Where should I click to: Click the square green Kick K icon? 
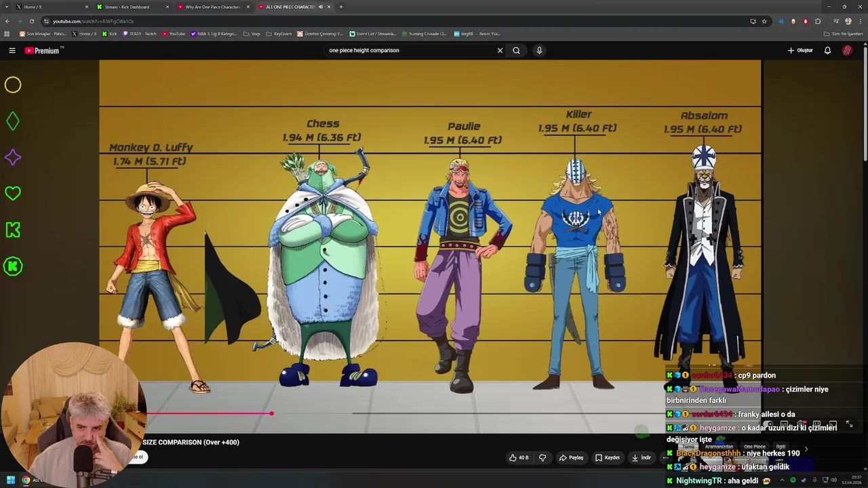coord(13,230)
